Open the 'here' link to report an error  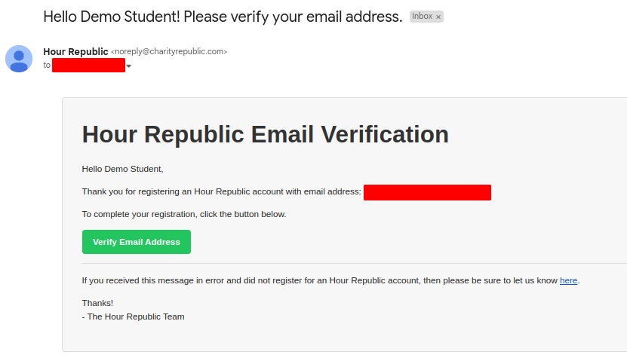coord(568,280)
